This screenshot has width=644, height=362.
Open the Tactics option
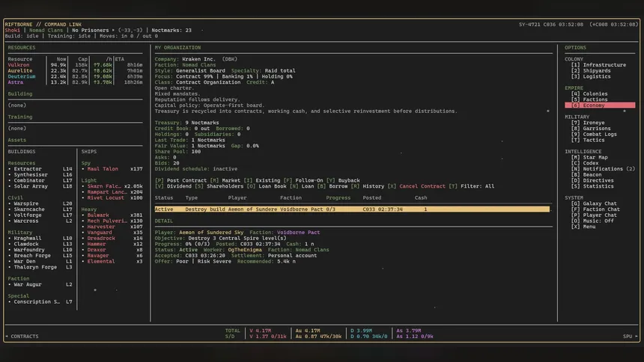tap(587, 140)
